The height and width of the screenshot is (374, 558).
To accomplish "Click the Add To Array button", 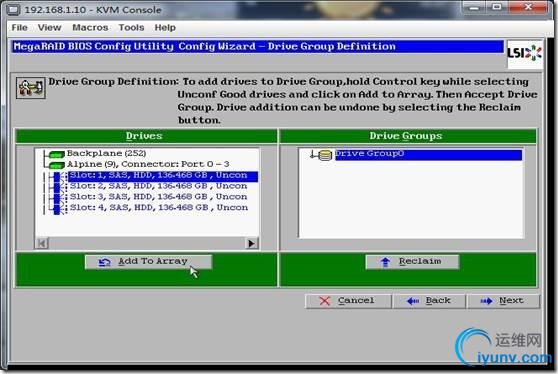I will (x=148, y=262).
